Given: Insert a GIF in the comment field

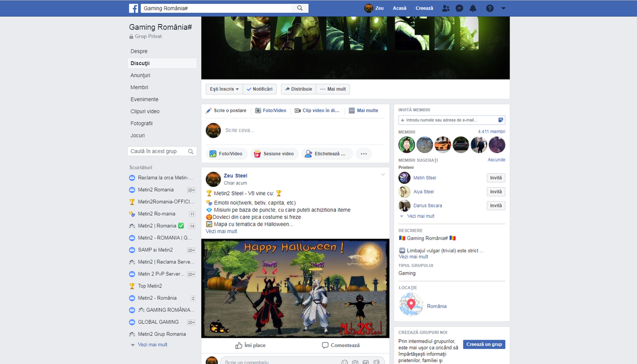Looking at the screenshot, I should coord(366,362).
